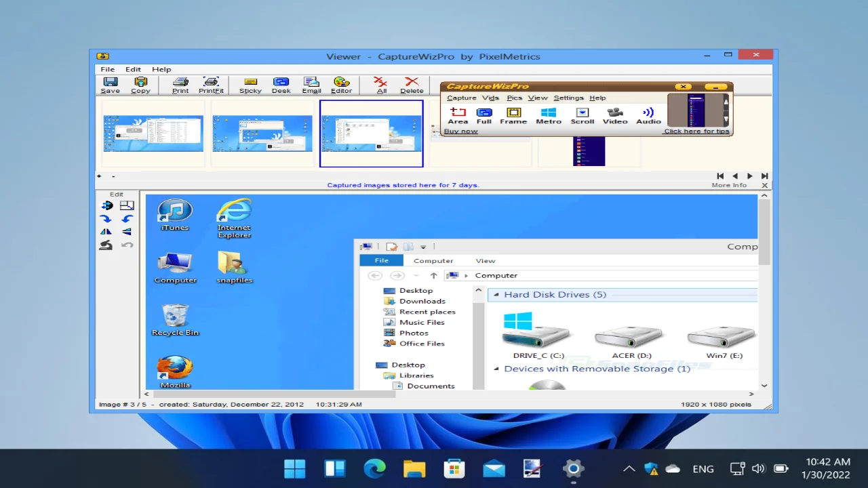Flip image vertically in Edit panel
Image resolution: width=868 pixels, height=488 pixels.
[127, 232]
